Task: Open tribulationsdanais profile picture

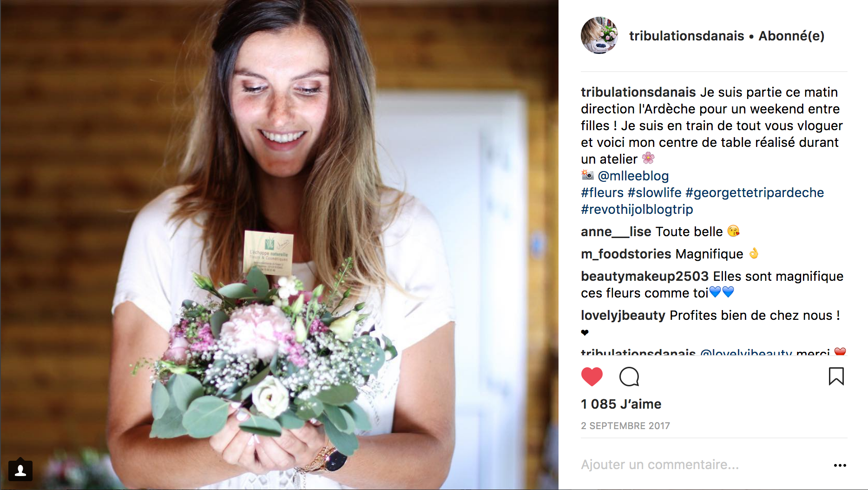Action: click(599, 36)
